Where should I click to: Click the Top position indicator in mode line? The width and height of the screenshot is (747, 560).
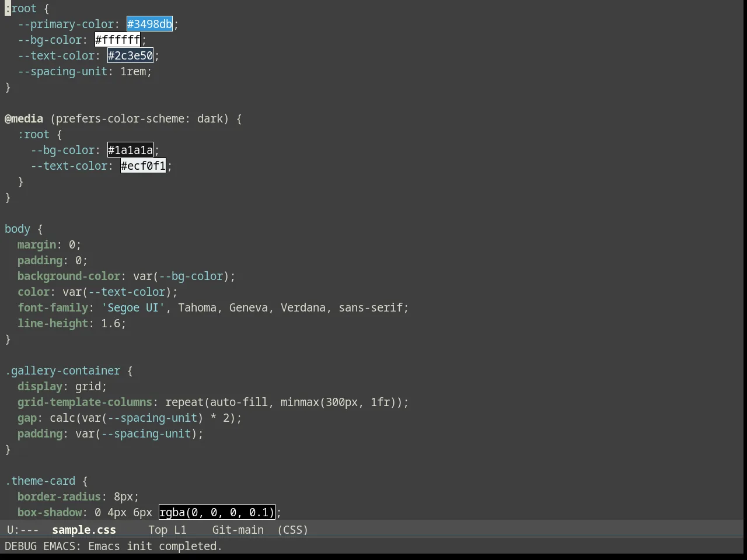pyautogui.click(x=158, y=530)
